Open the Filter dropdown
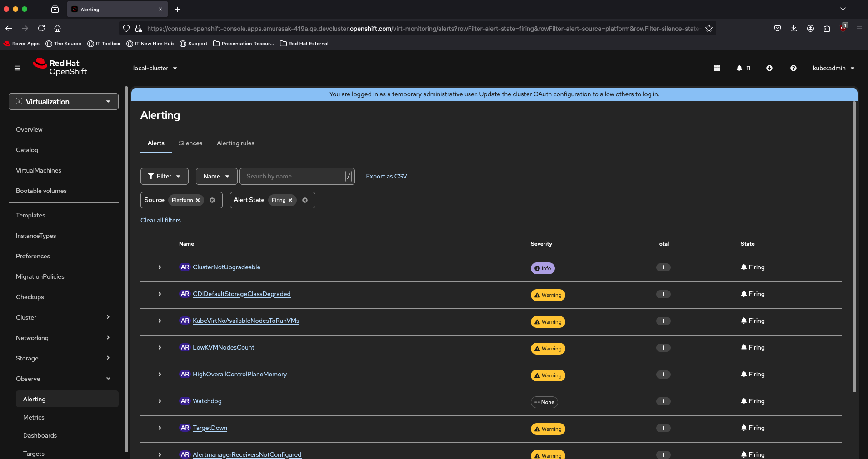 [x=164, y=176]
